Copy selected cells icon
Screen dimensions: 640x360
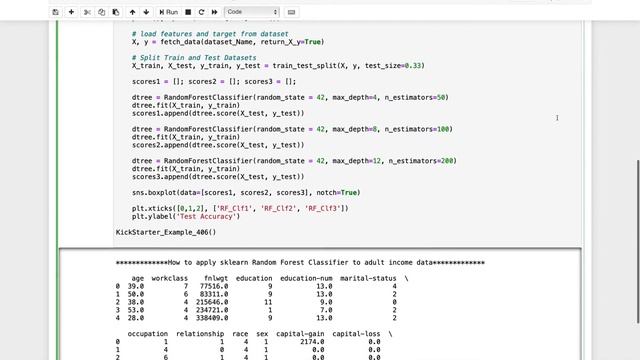101,12
